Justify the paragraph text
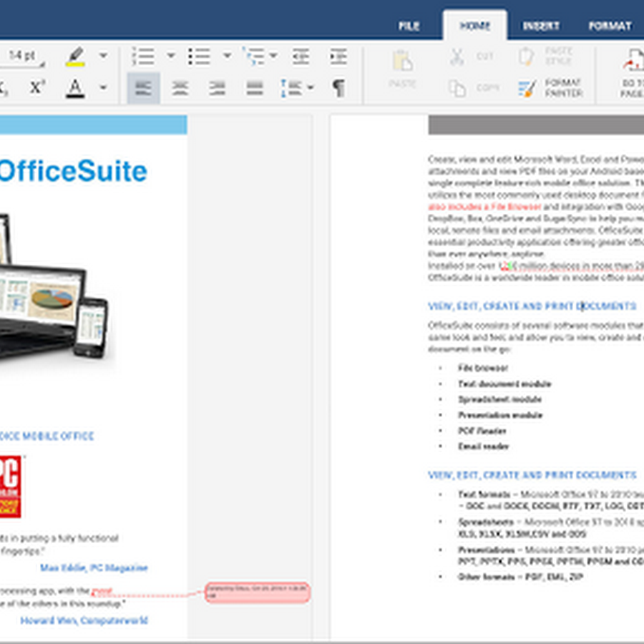Screen dimensions: 644x644 255,88
